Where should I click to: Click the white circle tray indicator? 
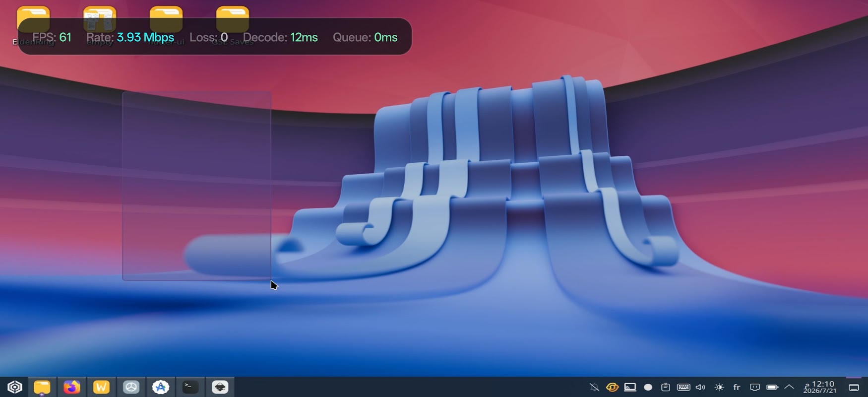click(648, 387)
